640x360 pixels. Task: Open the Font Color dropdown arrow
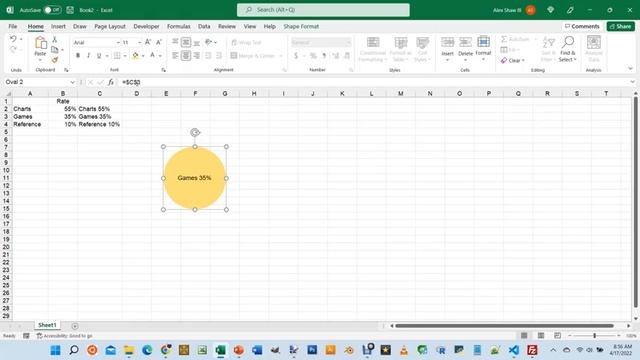coord(160,56)
